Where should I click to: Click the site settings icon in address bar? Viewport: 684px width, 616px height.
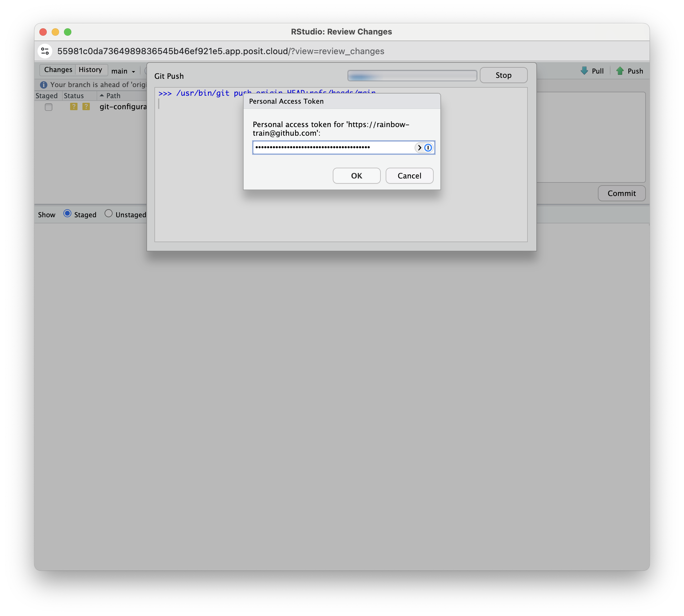(45, 51)
